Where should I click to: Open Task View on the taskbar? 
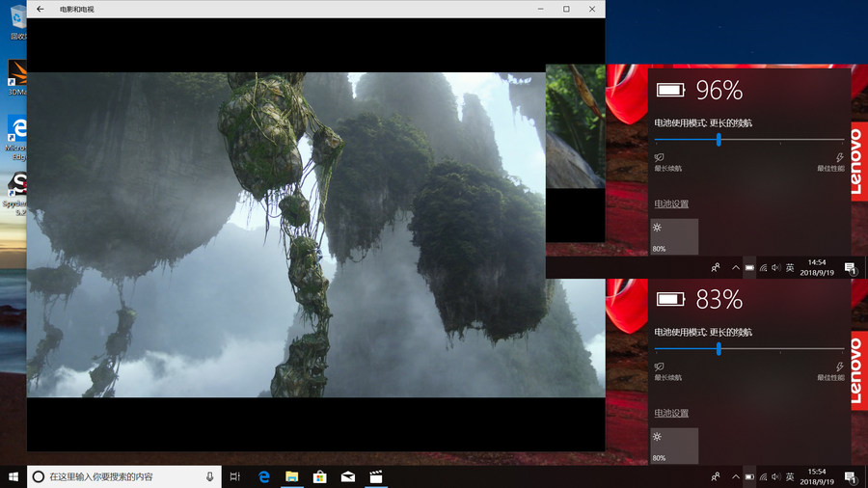[x=234, y=476]
